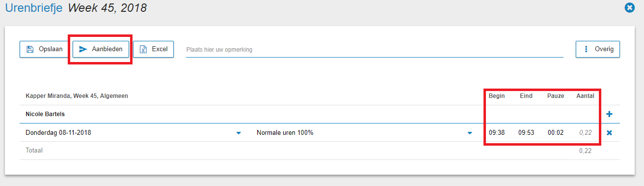644x186 pixels.
Task: Expand the arrow beside Normale uren 100%
Action: (470, 133)
